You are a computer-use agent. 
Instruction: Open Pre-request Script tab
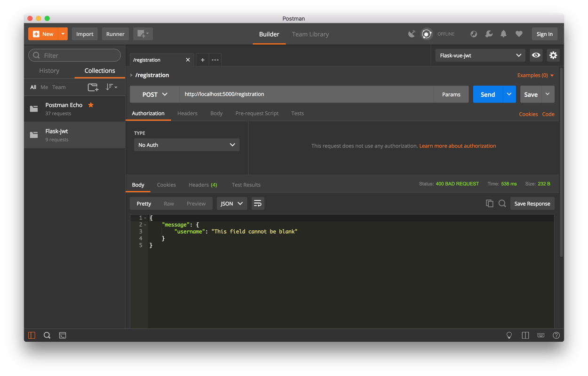click(x=257, y=113)
